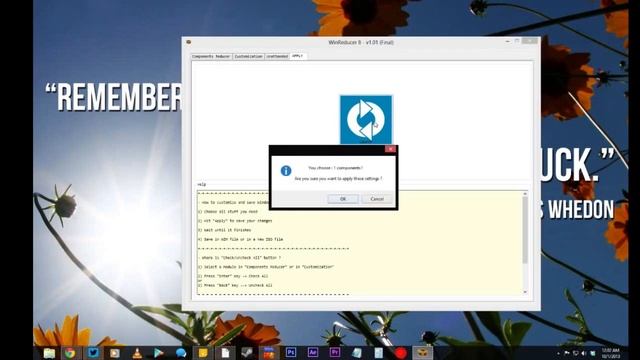Open the Customization tab
640x360 pixels.
click(249, 56)
